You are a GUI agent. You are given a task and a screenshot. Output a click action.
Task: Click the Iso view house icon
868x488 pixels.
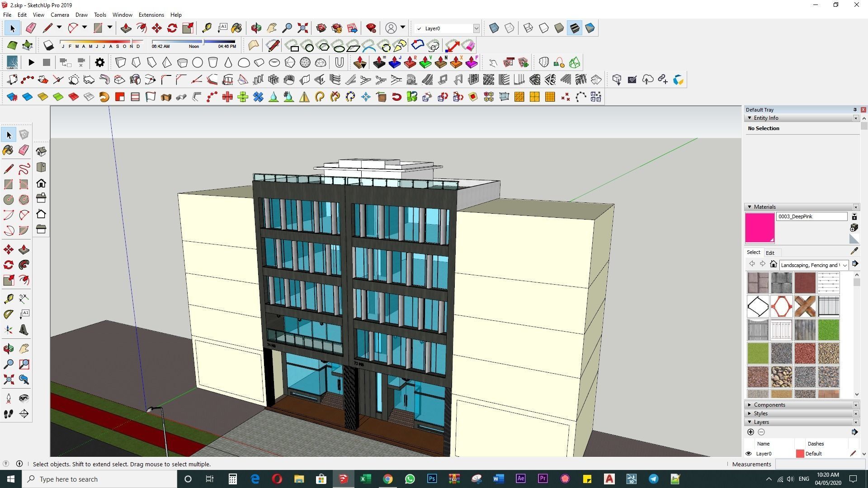tap(41, 151)
